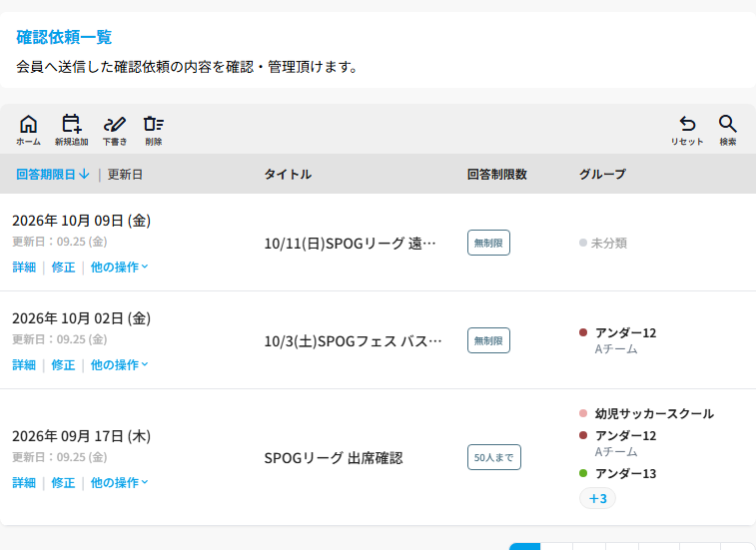Go to Home via ホーム icon
The height and width of the screenshot is (550, 756).
click(x=28, y=130)
